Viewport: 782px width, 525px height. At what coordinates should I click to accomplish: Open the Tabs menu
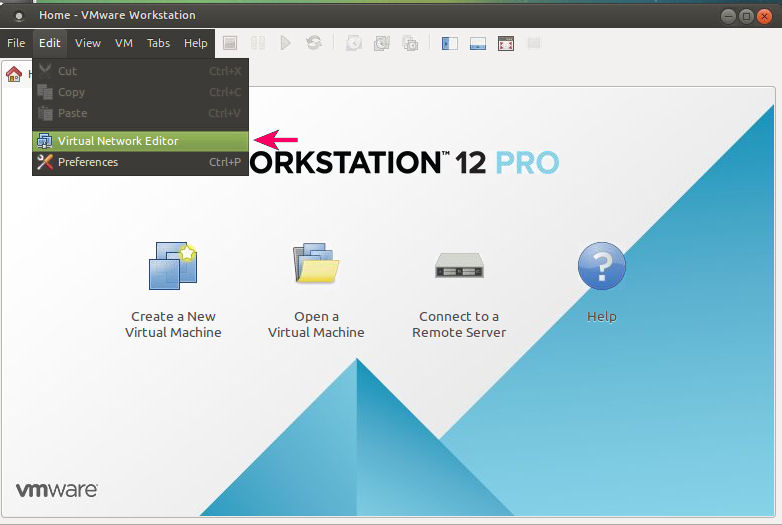coord(158,43)
